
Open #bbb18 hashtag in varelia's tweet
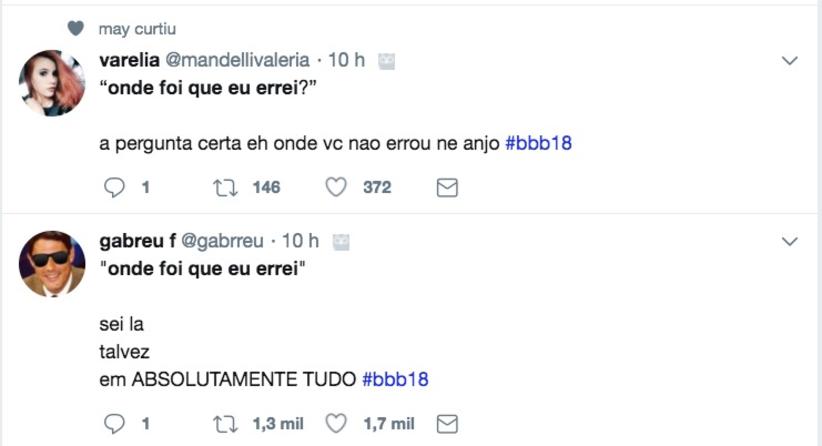pyautogui.click(x=538, y=143)
